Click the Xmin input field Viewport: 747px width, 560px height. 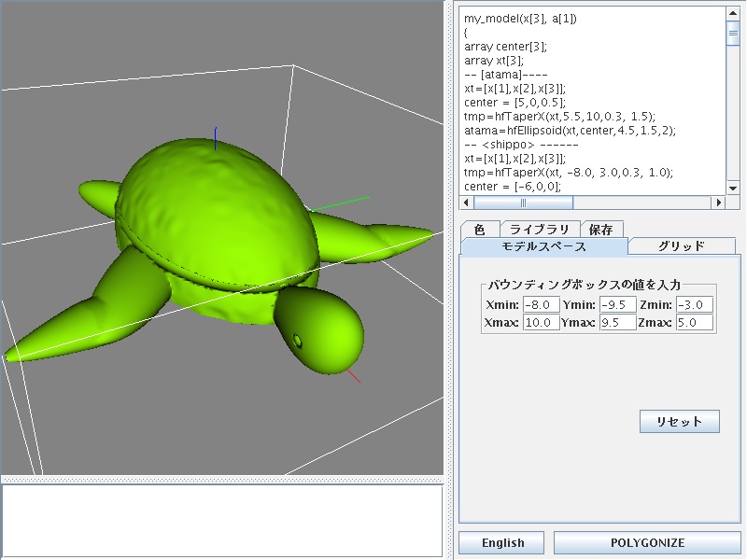click(542, 305)
